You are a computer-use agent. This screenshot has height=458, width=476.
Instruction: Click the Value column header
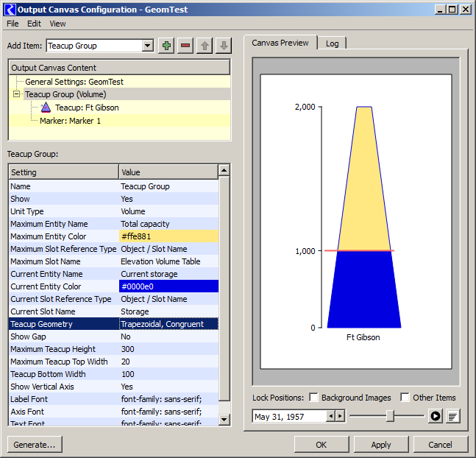[x=168, y=172]
